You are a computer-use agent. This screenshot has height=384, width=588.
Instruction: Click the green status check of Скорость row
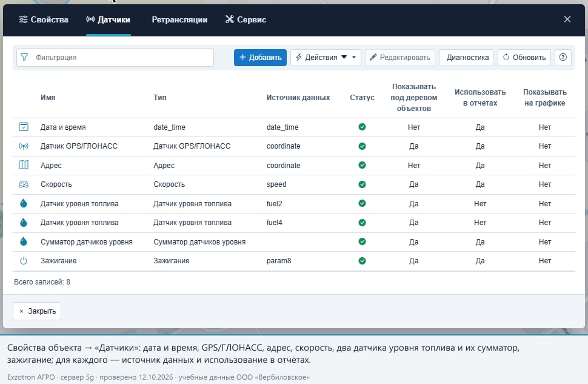coord(362,184)
